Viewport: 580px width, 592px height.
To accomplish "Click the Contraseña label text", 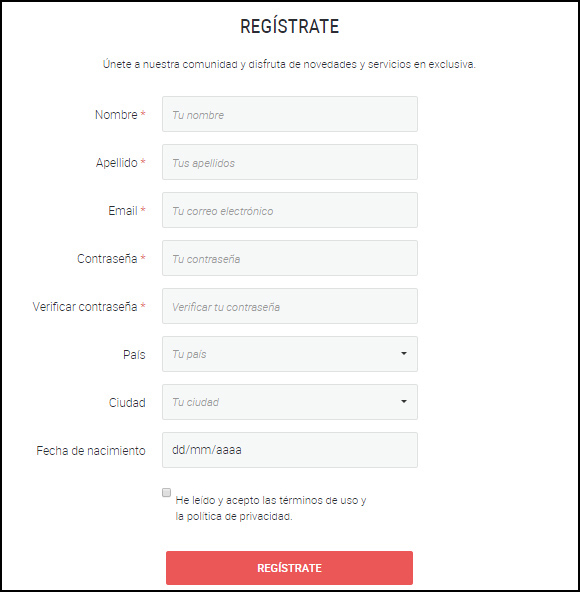I will click(107, 258).
